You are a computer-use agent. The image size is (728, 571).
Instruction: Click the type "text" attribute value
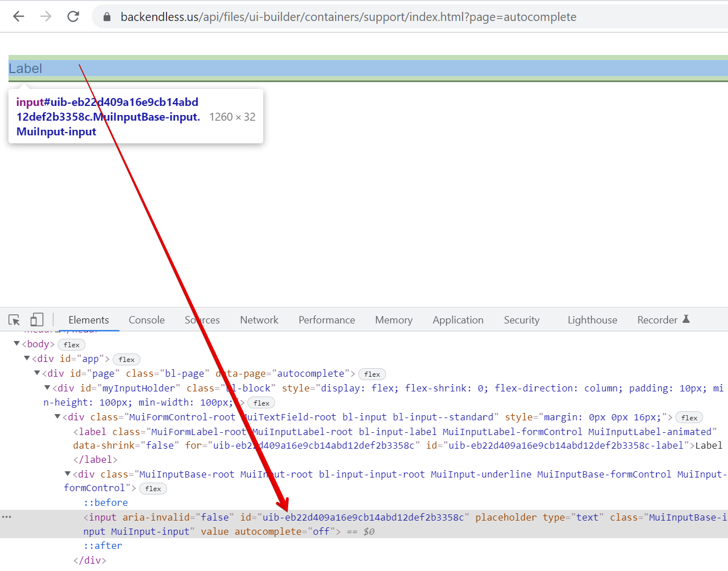588,517
